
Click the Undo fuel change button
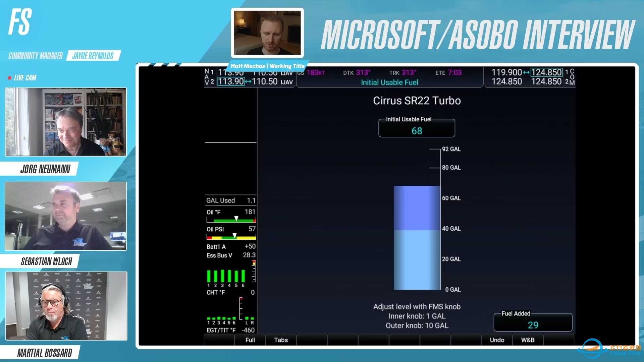point(497,340)
